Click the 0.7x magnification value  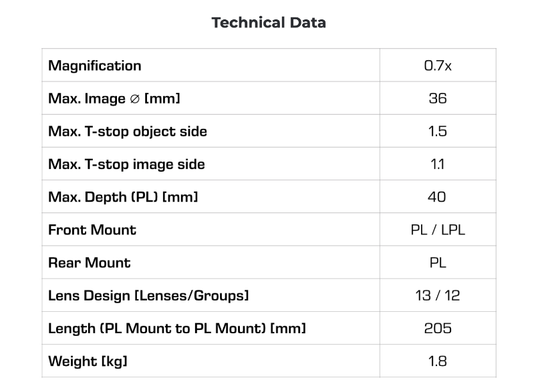438,66
